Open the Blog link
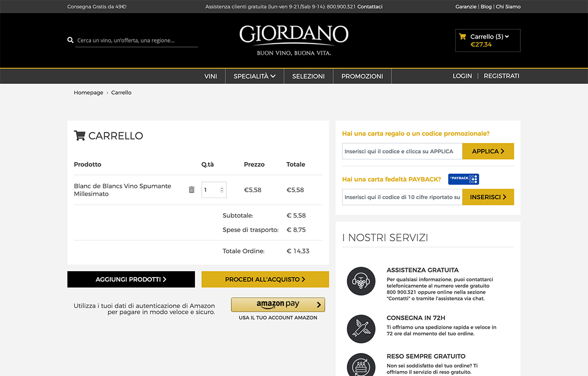 pyautogui.click(x=486, y=7)
